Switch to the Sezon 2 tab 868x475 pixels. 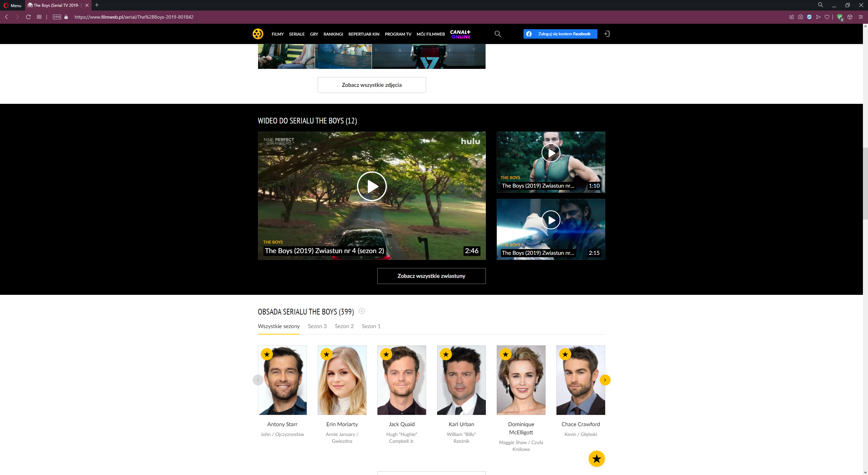(x=344, y=326)
